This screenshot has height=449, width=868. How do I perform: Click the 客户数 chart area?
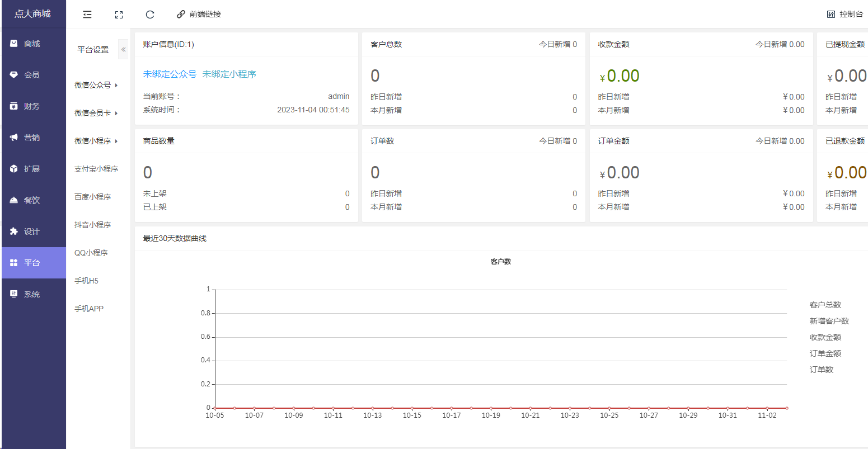pos(498,347)
